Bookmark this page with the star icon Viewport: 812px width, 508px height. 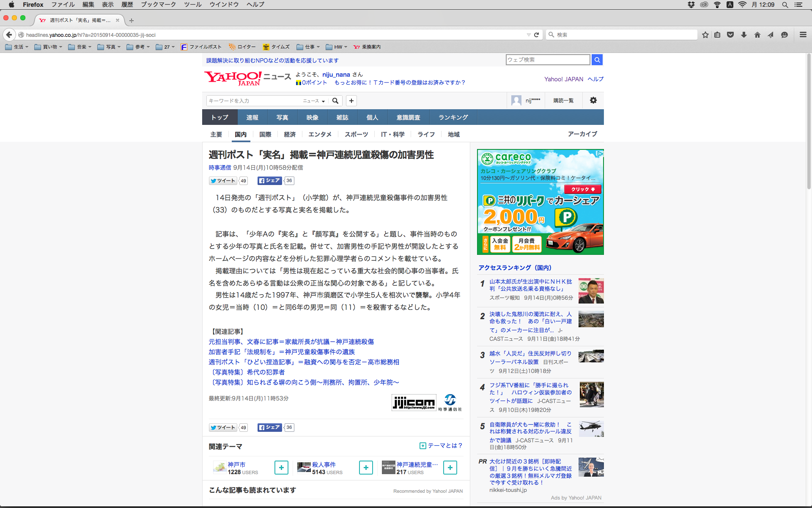click(x=705, y=35)
